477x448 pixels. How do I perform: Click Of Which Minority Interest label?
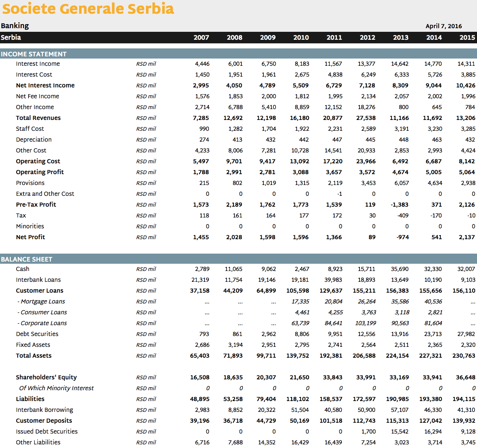[56, 388]
